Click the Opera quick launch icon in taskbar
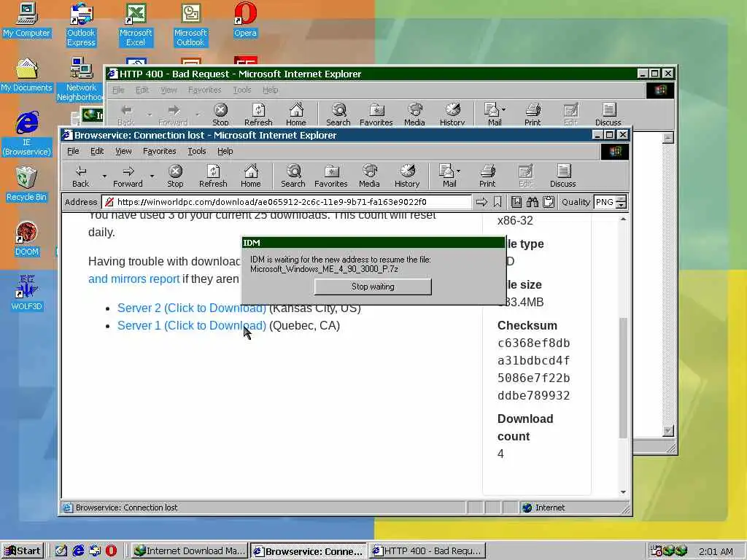Screen dimensions: 747x560 tap(111, 551)
